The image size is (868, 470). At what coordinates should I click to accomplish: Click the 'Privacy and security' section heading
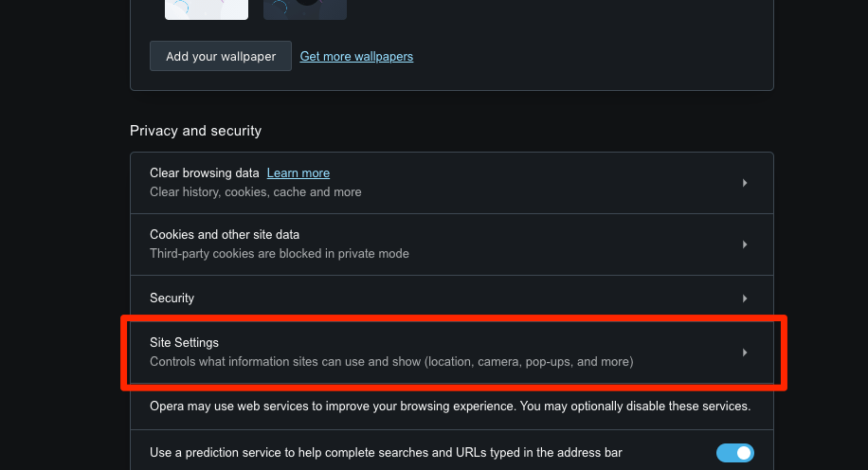[195, 131]
